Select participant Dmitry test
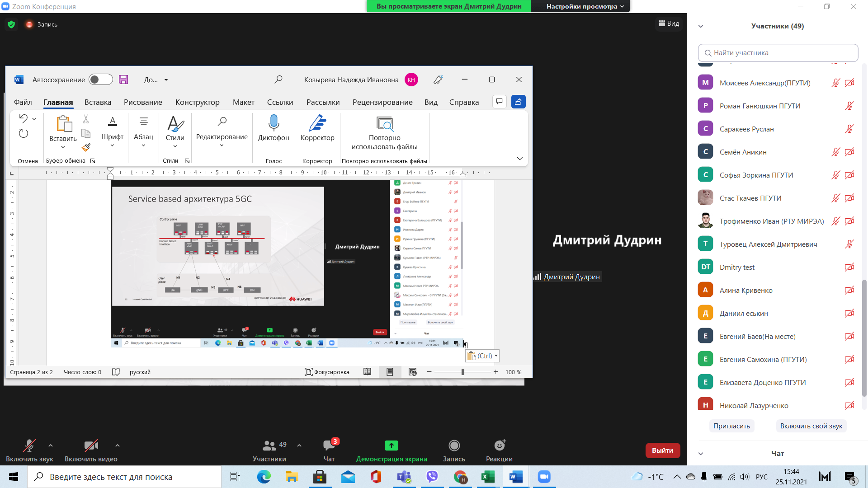The height and width of the screenshot is (488, 868). point(778,267)
